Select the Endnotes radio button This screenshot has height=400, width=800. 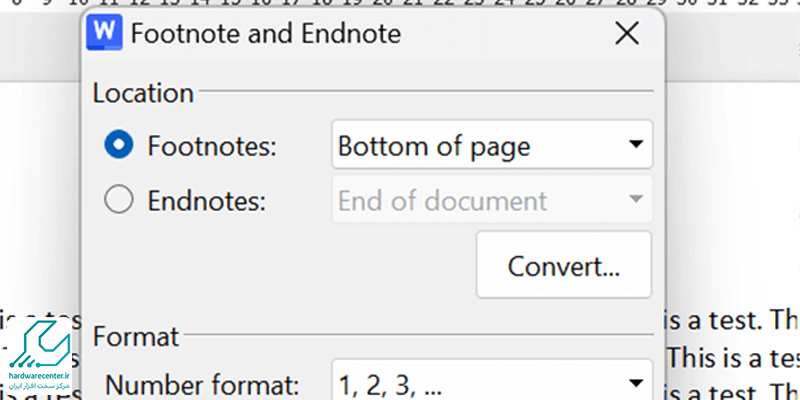(119, 199)
